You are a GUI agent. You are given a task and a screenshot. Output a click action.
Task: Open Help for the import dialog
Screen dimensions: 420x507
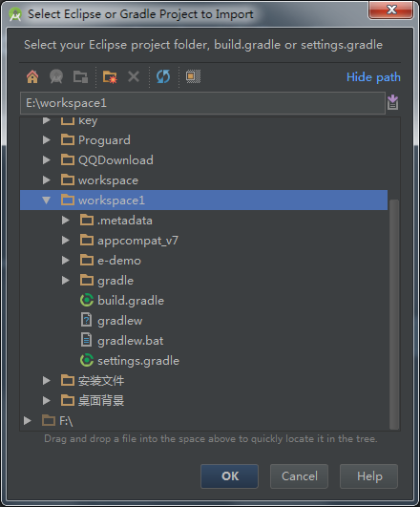pos(368,476)
